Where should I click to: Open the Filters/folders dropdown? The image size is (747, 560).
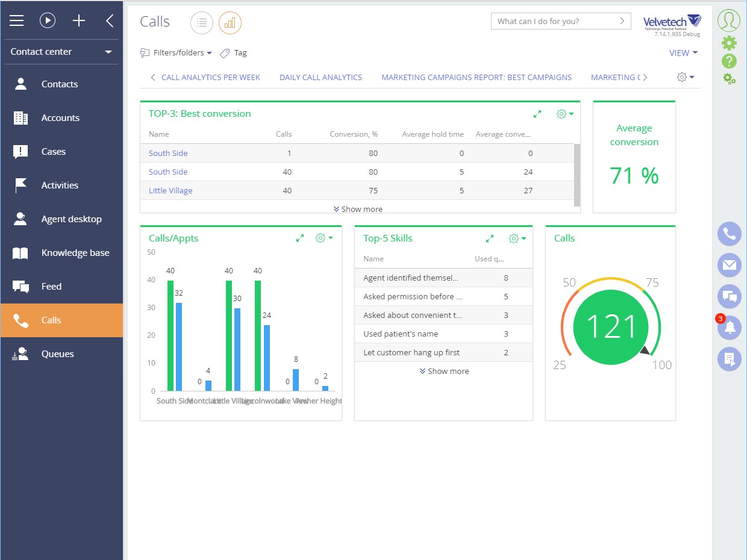(x=175, y=53)
